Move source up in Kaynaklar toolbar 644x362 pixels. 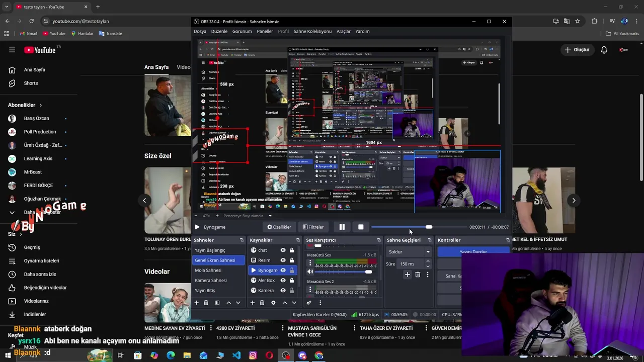tap(285, 303)
